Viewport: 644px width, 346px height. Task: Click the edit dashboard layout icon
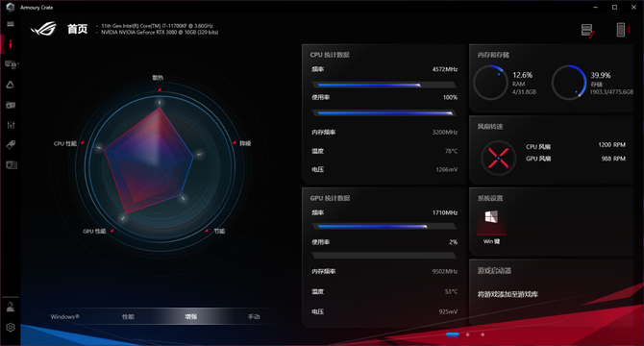coord(587,31)
